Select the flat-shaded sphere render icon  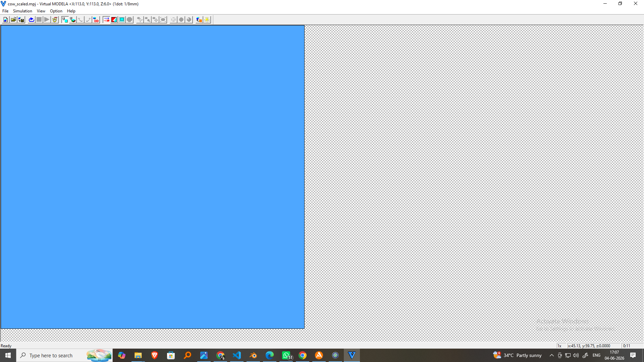pos(181,20)
